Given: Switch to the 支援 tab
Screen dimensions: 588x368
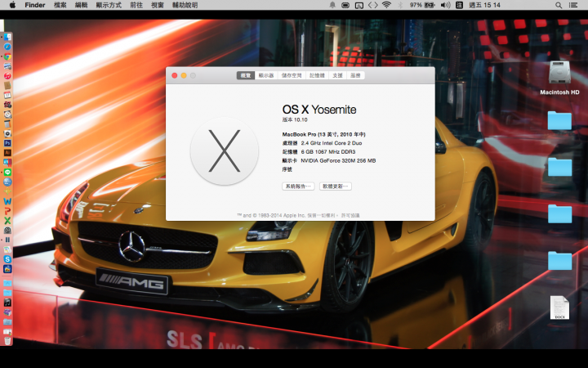Looking at the screenshot, I should tap(337, 75).
